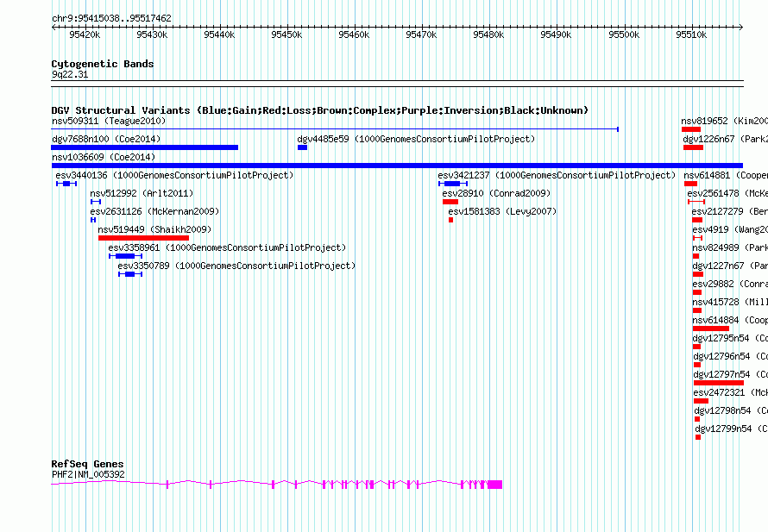Image resolution: width=768 pixels, height=532 pixels.
Task: Open esv2631126 (McKernan2009) label
Action: (154, 211)
